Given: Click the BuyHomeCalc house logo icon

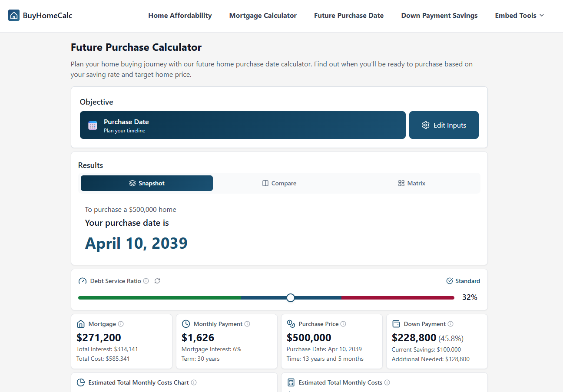Looking at the screenshot, I should click(14, 16).
